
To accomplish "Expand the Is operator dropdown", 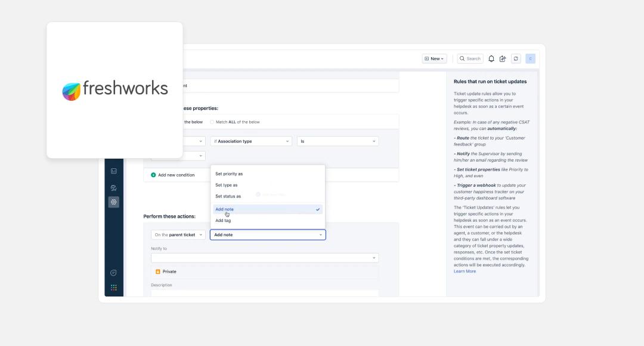I will 337,141.
